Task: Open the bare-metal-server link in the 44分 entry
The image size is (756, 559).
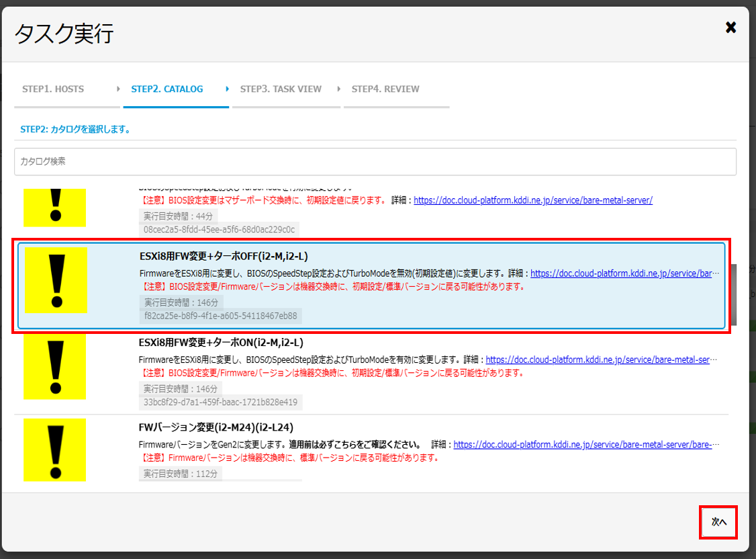Action: (533, 200)
